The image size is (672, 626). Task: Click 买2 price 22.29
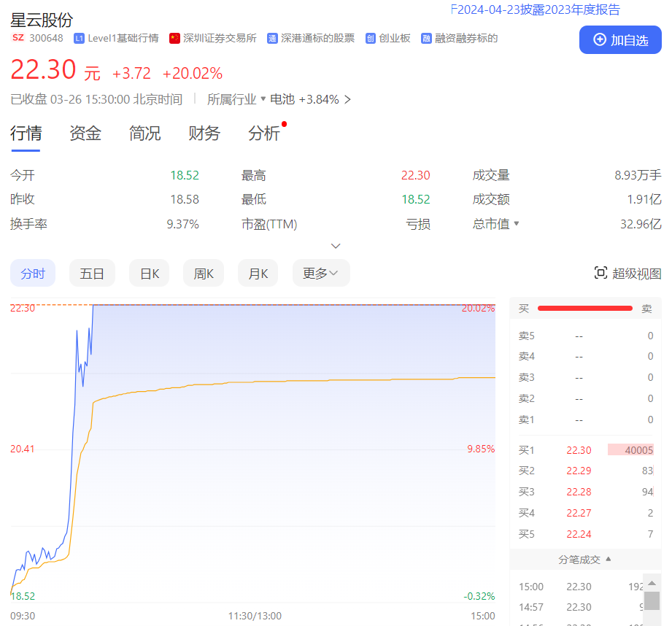(x=579, y=471)
